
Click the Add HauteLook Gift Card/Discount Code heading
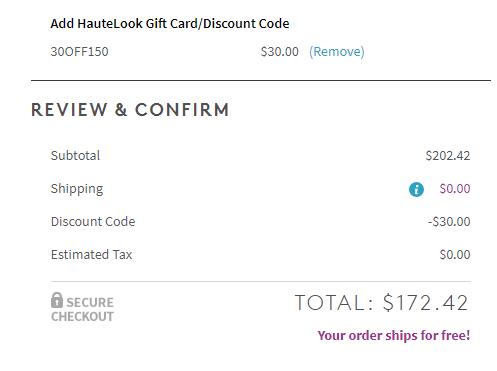(x=170, y=24)
